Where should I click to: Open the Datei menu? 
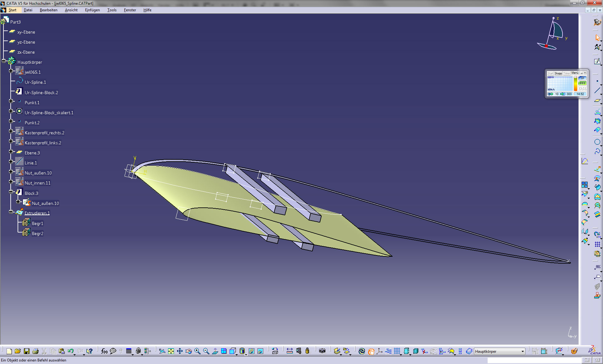[28, 10]
